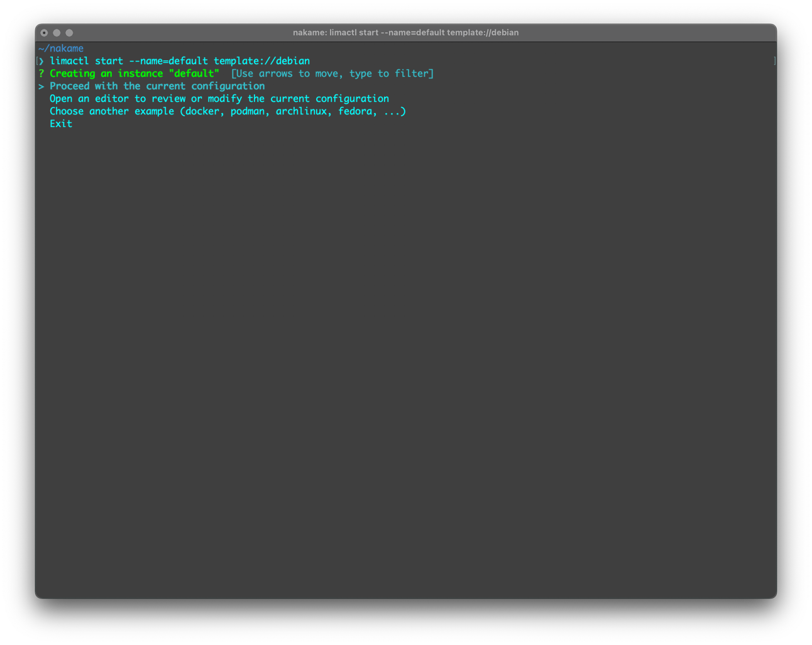Click the window title text 'nakame: limactl start'

405,33
